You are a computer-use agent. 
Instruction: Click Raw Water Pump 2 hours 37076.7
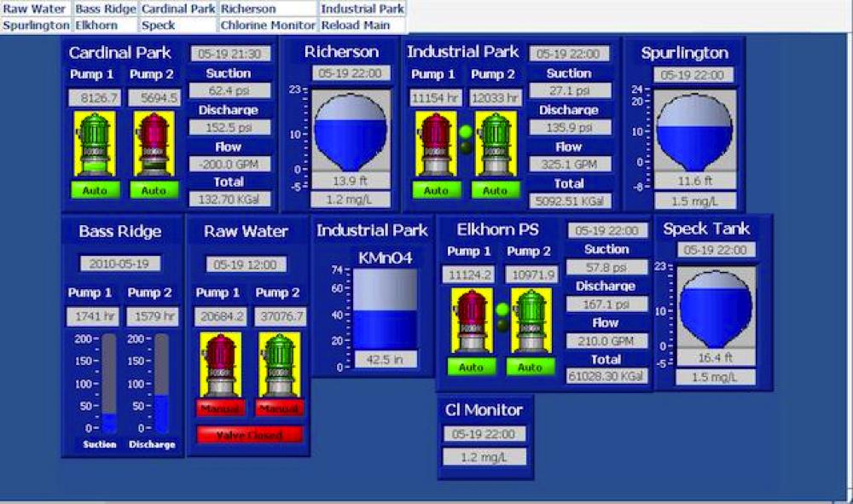pos(280,316)
